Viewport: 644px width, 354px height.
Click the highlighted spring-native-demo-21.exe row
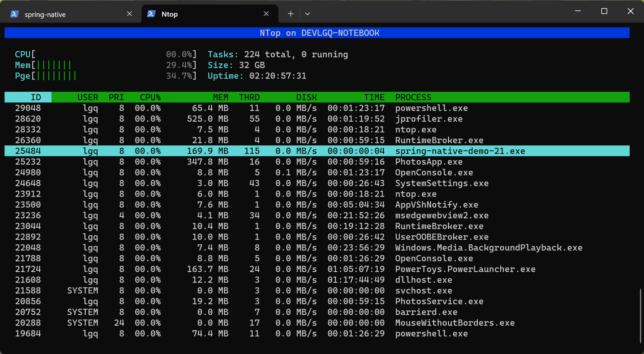pyautogui.click(x=317, y=151)
